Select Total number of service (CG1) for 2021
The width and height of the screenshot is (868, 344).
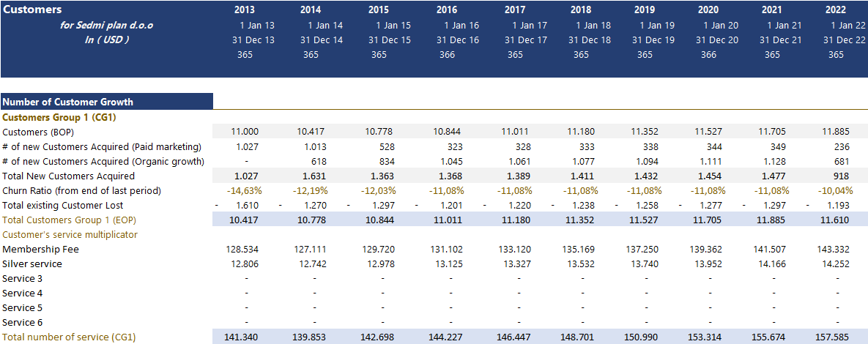[x=773, y=337]
